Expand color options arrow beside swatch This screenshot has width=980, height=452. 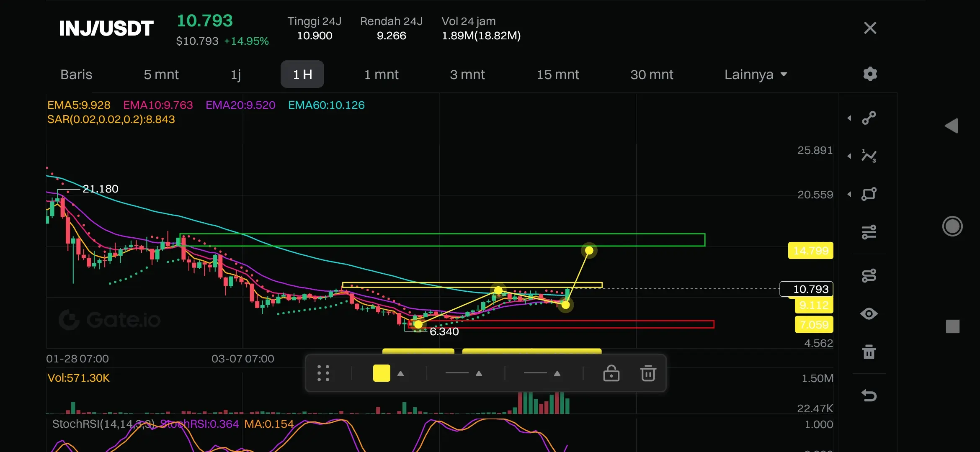pyautogui.click(x=400, y=373)
